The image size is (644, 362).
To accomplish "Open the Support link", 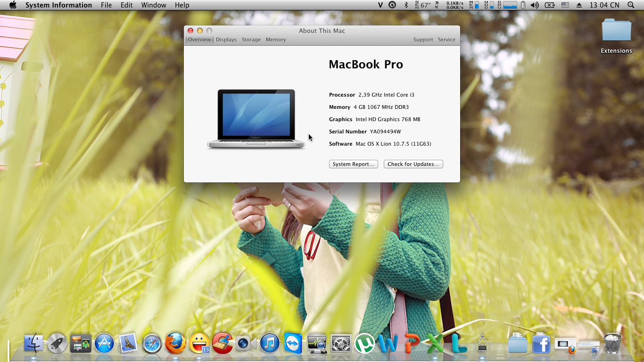I will (423, 40).
